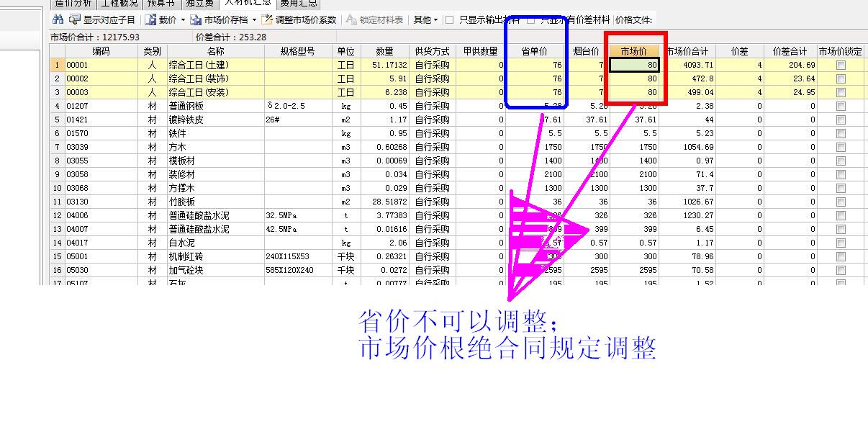Click the 市场价存档 toolbar button
The width and height of the screenshot is (868, 432).
click(220, 19)
